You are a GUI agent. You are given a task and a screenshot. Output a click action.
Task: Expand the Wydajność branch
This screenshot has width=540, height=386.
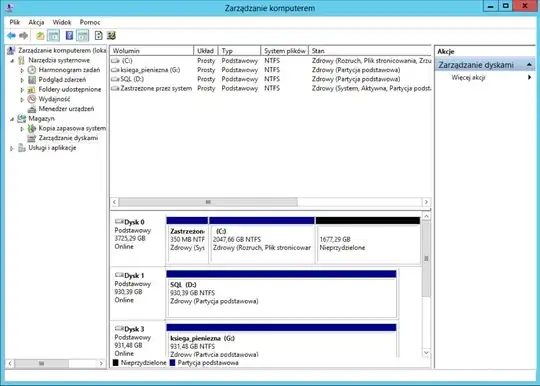coord(22,99)
